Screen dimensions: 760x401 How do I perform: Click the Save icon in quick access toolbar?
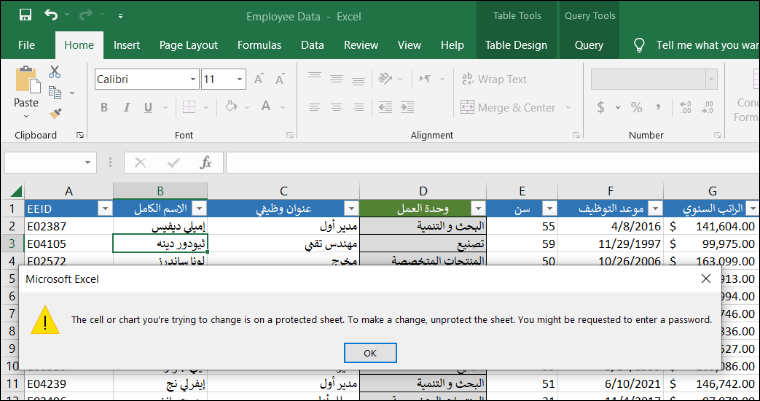[x=25, y=15]
